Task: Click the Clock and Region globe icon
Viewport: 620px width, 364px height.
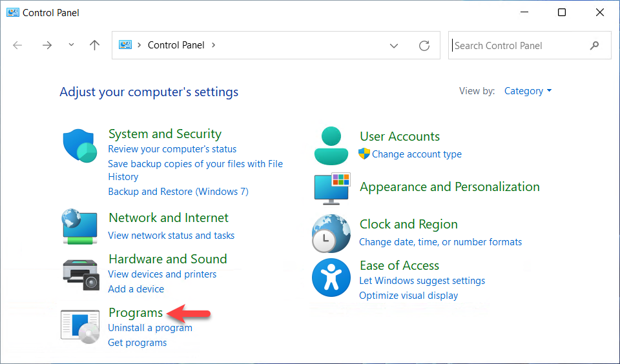Action: [x=331, y=232]
